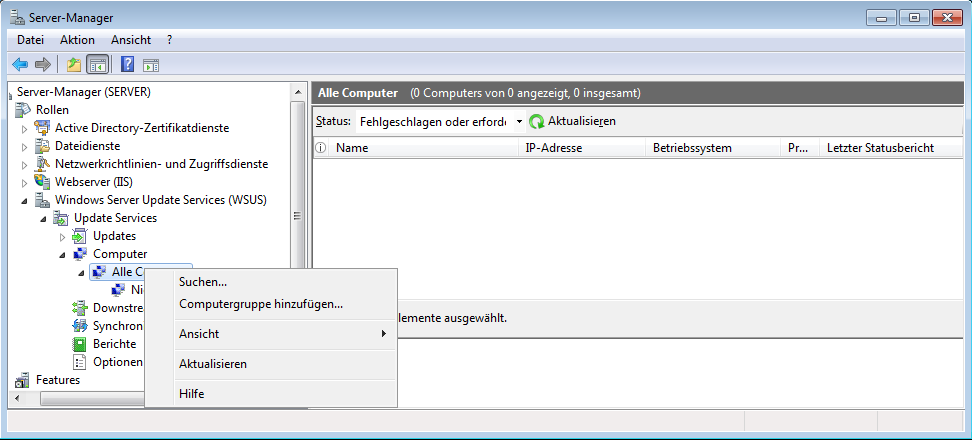Click the info icon column header
The width and height of the screenshot is (972, 440).
320,148
